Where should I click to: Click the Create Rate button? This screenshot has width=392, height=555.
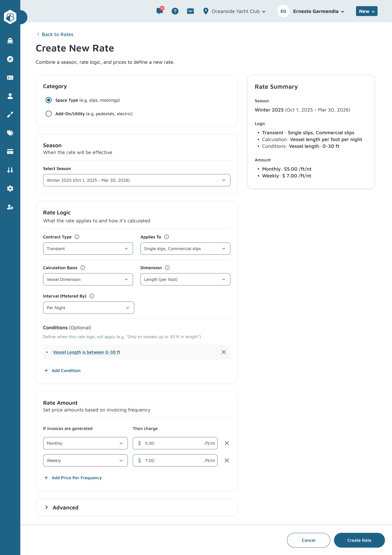[359, 540]
